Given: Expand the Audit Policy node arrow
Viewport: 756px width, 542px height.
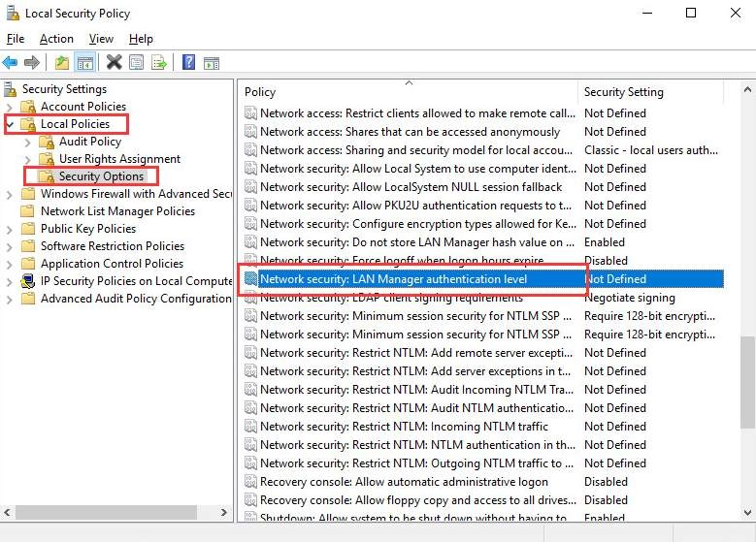Looking at the screenshot, I should (x=28, y=142).
